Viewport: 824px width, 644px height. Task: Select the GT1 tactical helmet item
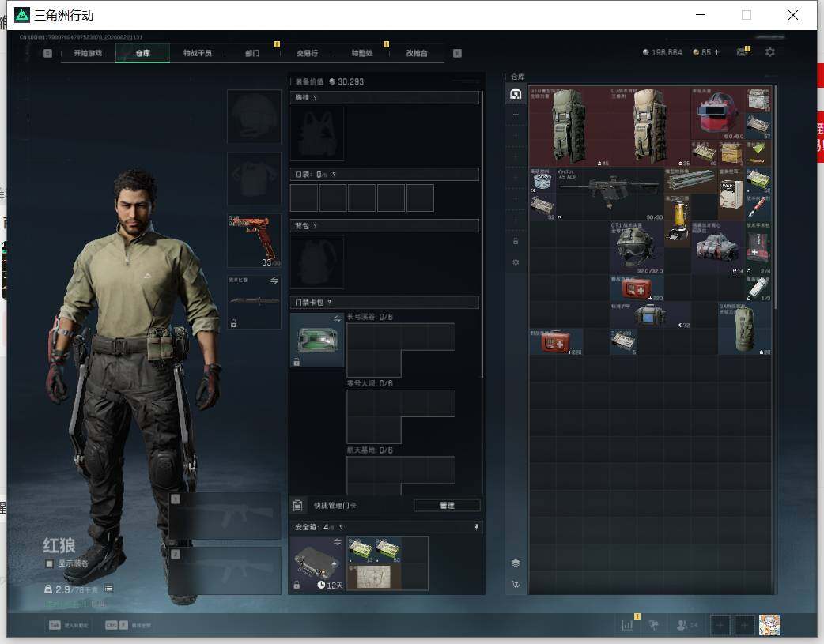(x=637, y=247)
